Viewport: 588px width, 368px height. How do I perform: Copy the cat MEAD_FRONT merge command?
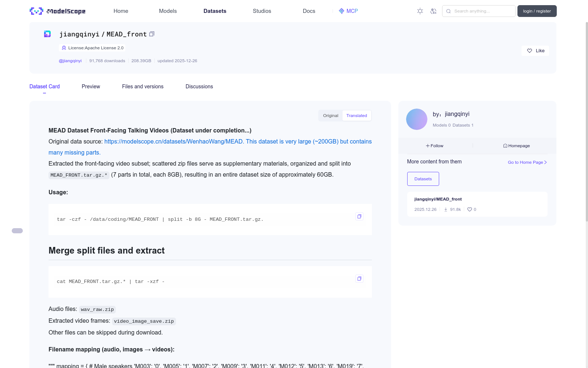359,279
